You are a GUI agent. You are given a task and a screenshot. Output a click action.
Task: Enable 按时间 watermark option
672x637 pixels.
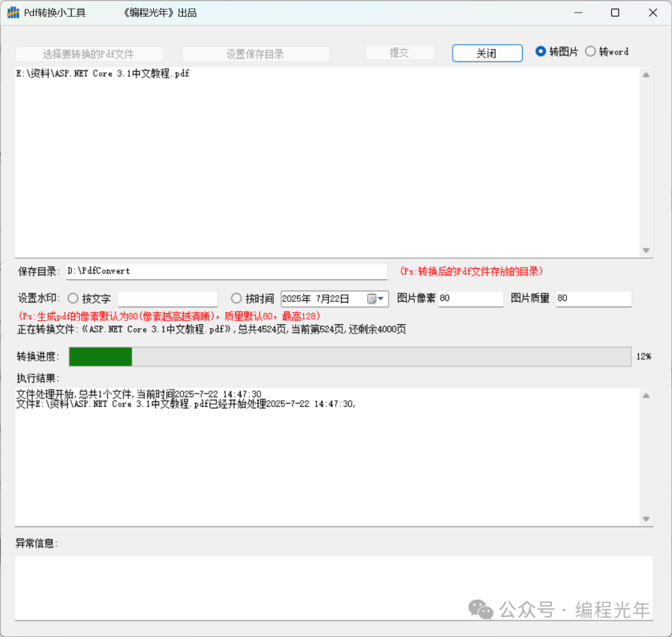236,299
